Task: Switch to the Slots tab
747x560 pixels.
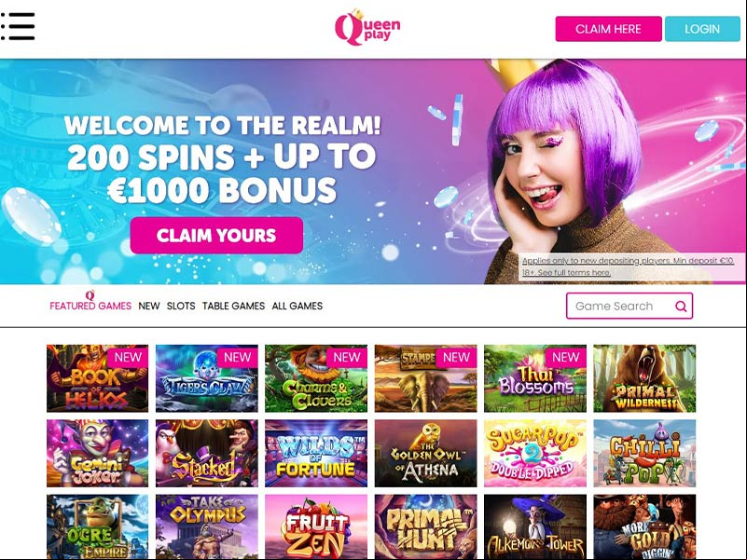Action: point(181,306)
